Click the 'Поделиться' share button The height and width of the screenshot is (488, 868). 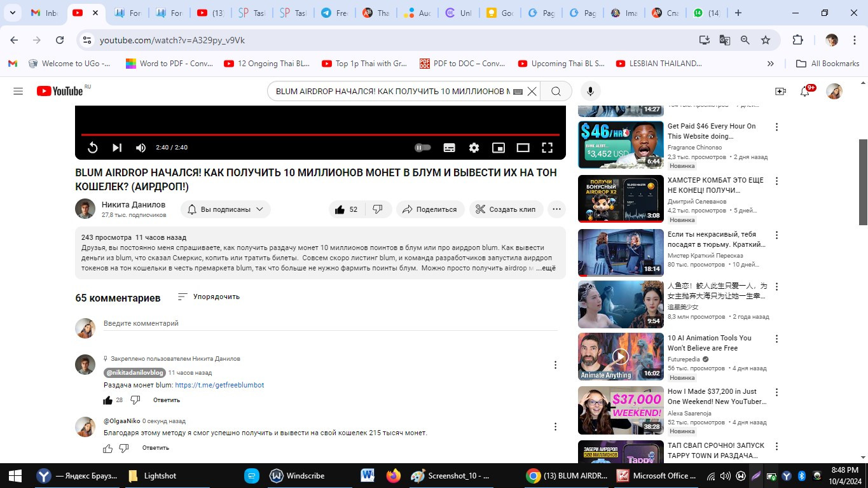(x=431, y=209)
